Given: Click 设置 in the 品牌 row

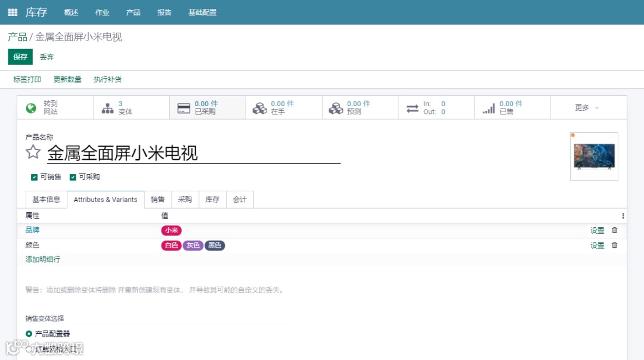Looking at the screenshot, I should pos(597,230).
